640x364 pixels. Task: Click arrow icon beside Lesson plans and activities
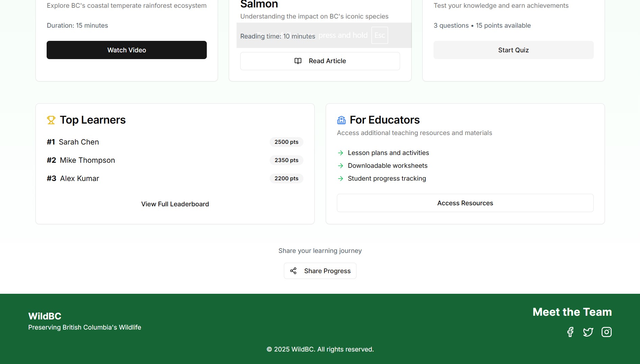pyautogui.click(x=341, y=153)
